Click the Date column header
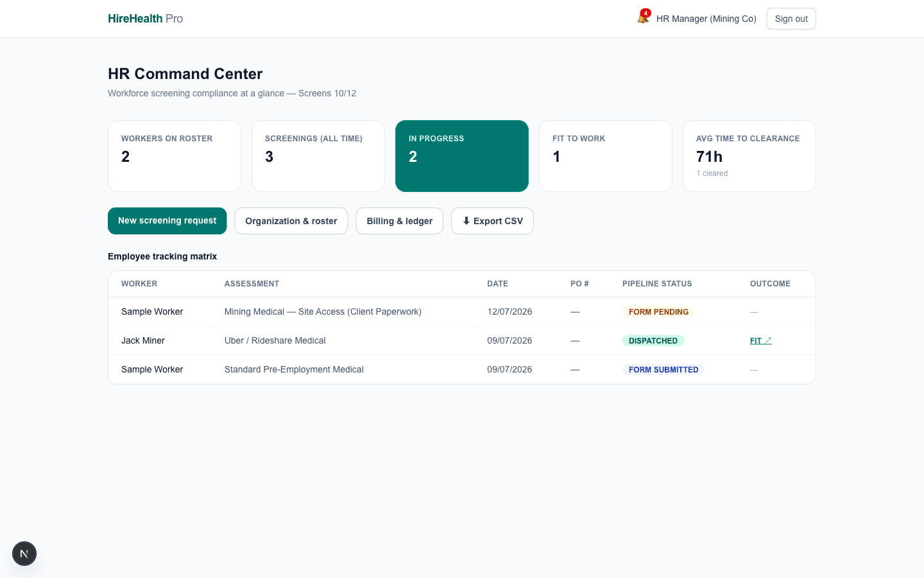The image size is (924, 578). click(x=497, y=284)
